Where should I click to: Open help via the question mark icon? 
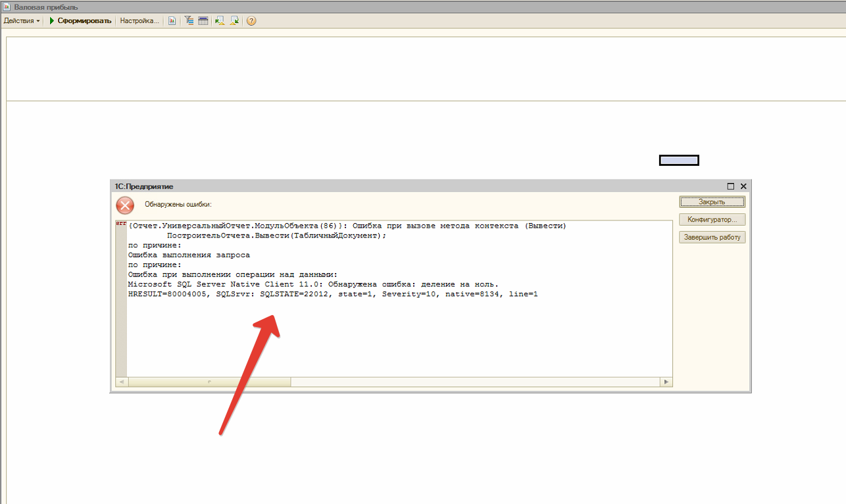click(x=251, y=21)
